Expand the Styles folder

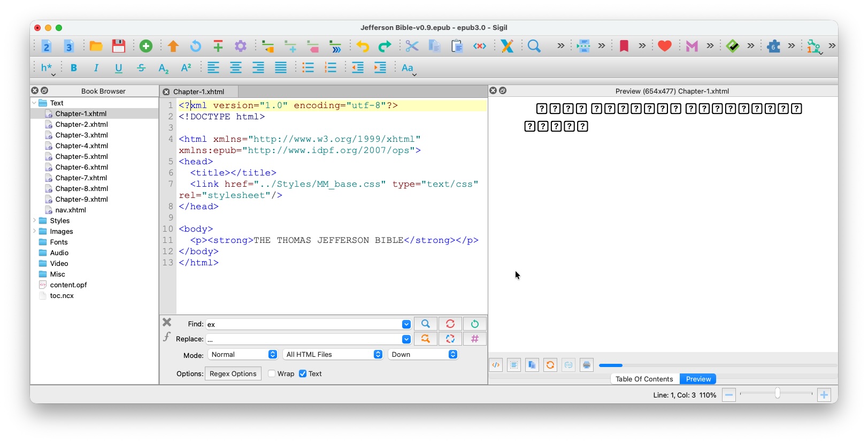pyautogui.click(x=35, y=220)
